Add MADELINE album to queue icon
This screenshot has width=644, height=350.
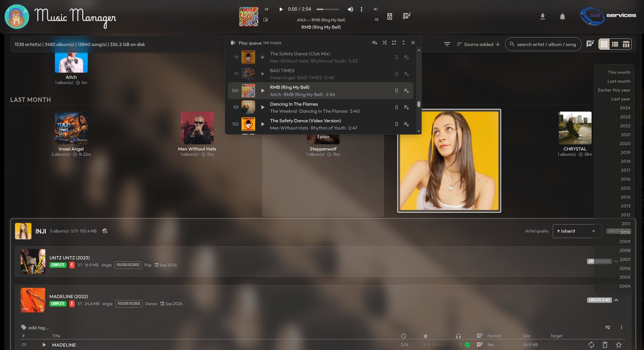click(x=608, y=327)
